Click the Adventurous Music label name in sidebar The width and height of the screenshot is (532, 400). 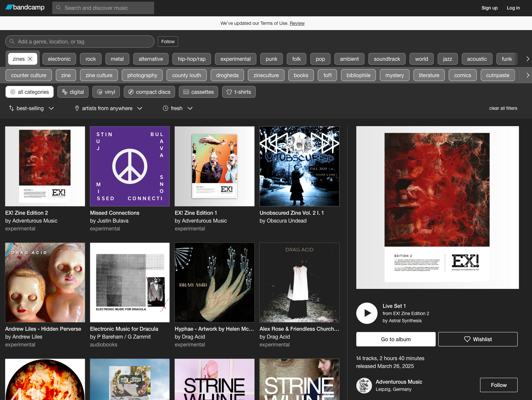tap(399, 382)
